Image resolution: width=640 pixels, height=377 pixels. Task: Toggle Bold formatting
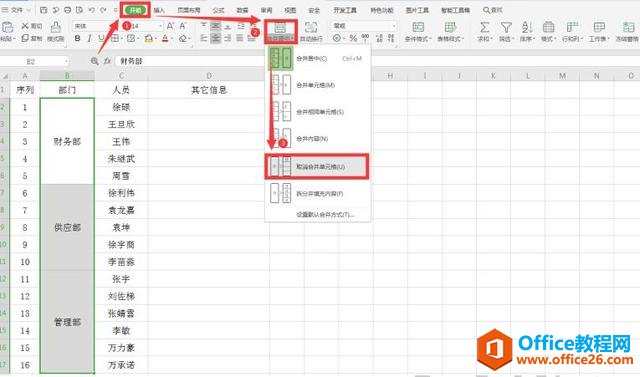coord(78,38)
